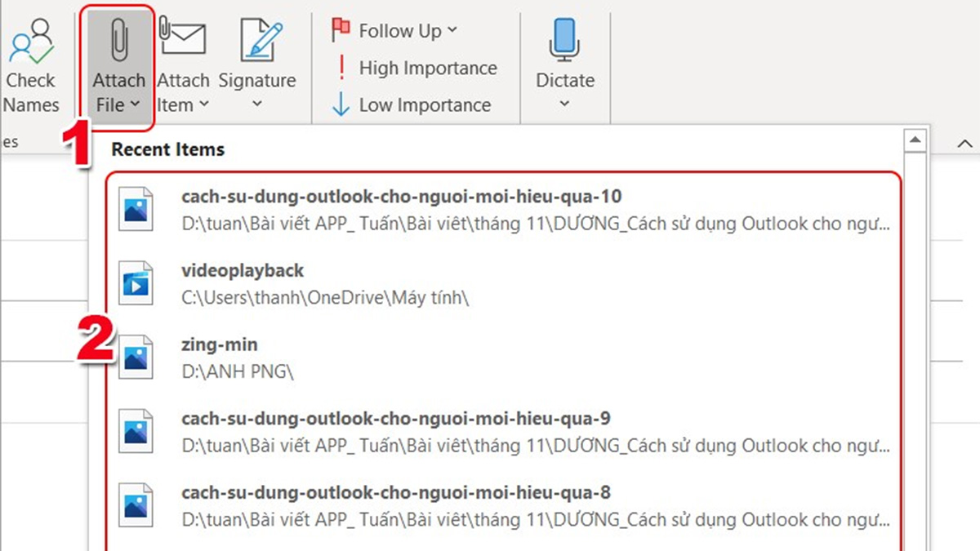Viewport: 980px width, 551px height.
Task: Click image icon for cach-su-dung-outlook-...-qua-10
Action: pyautogui.click(x=136, y=209)
